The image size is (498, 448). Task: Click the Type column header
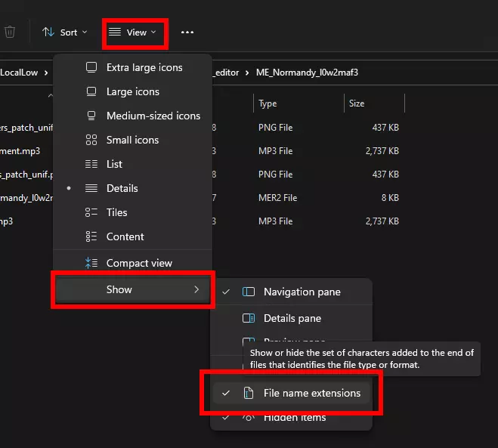268,104
